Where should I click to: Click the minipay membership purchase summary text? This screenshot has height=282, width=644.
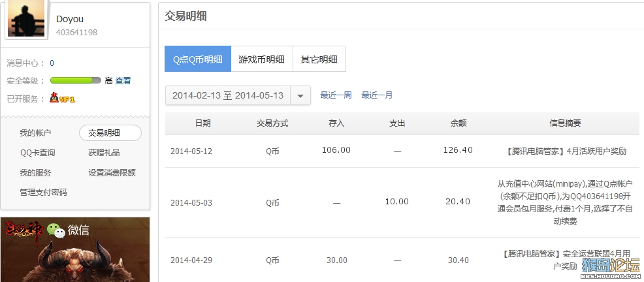pyautogui.click(x=565, y=203)
